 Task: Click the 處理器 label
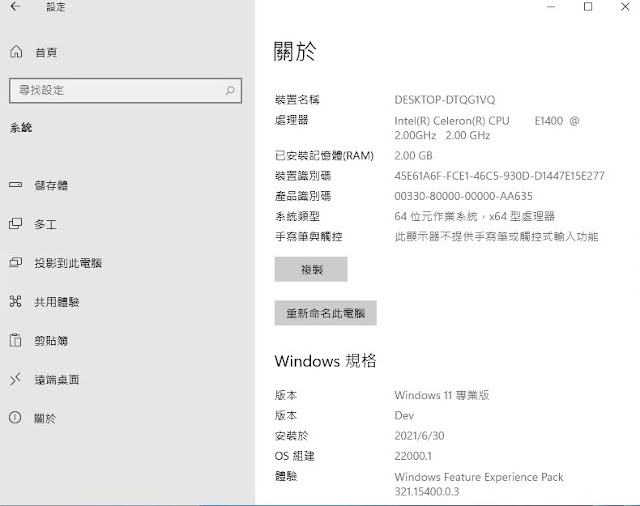tap(291, 120)
